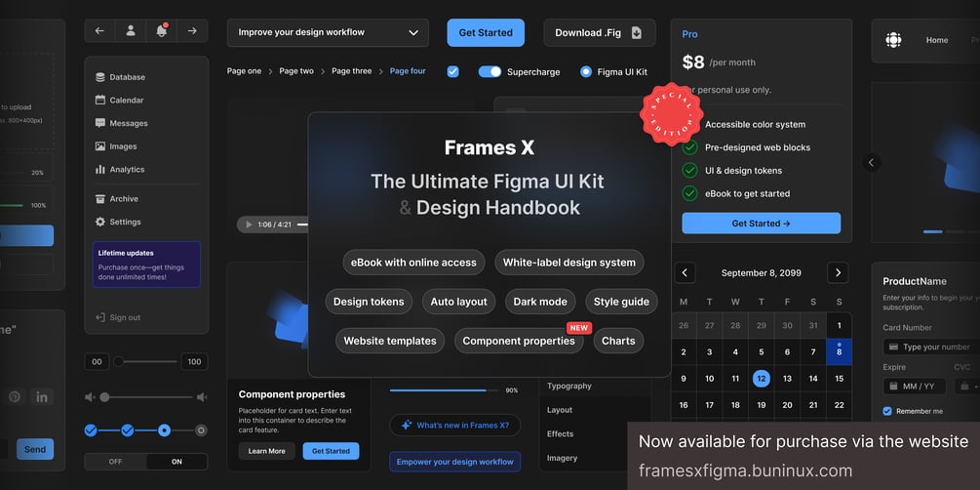Viewport: 980px width, 490px height.
Task: Go to next month in calendar
Action: coord(838,273)
